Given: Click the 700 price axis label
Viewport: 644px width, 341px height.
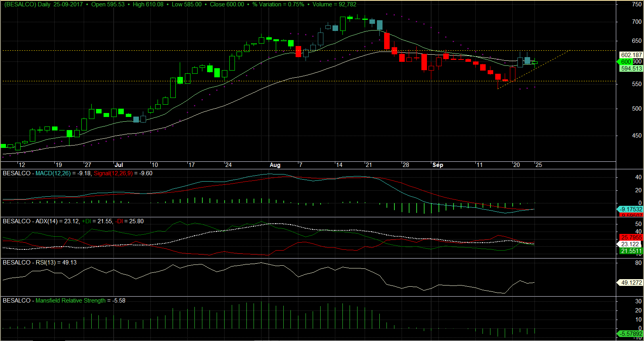Looking at the screenshot, I should coord(636,22).
